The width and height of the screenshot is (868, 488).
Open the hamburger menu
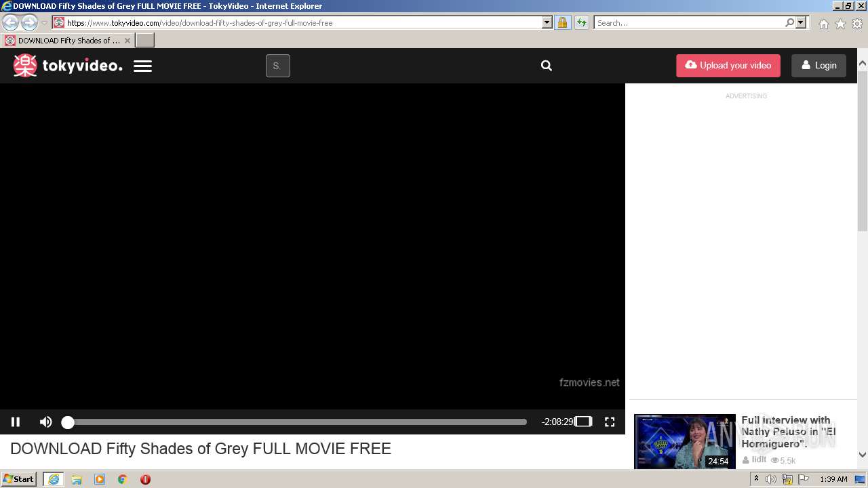[x=142, y=66]
